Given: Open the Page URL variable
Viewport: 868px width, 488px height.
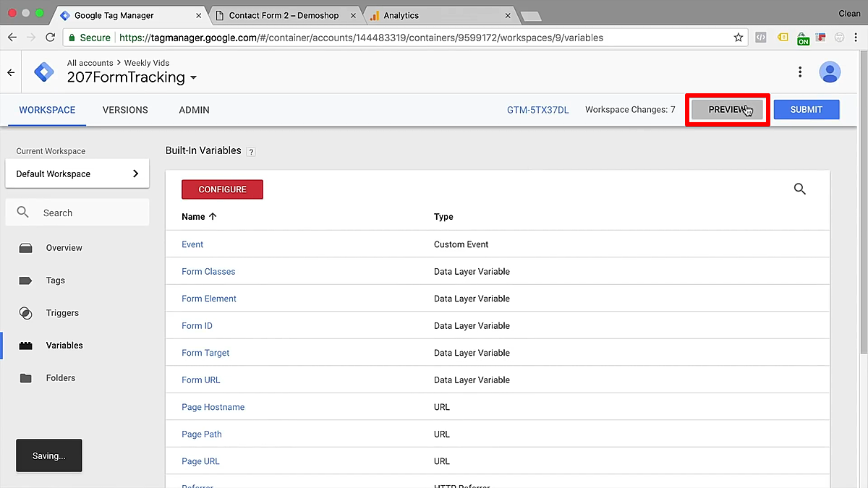Looking at the screenshot, I should point(200,461).
